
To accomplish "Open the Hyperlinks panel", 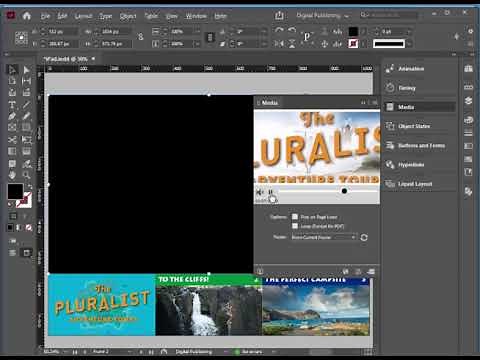I will pos(411,165).
